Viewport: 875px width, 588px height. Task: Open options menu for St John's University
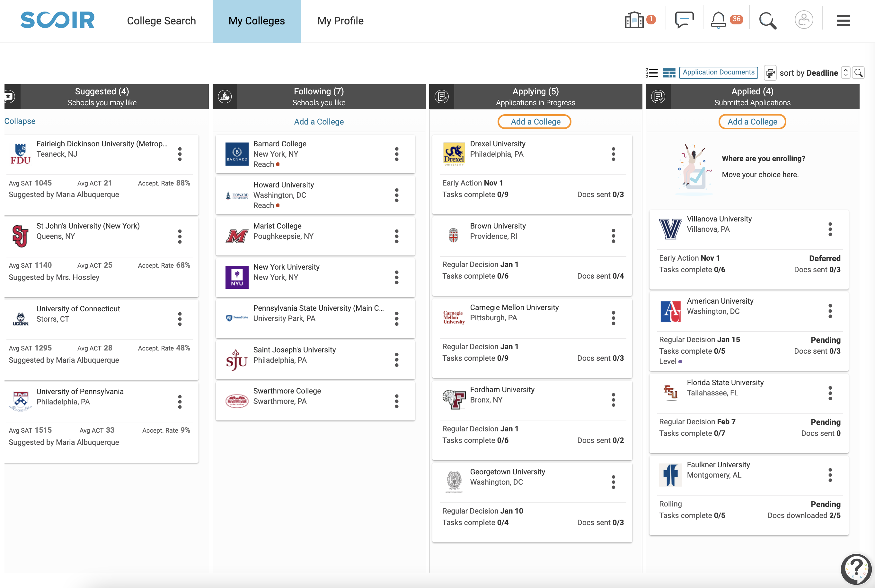tap(180, 237)
